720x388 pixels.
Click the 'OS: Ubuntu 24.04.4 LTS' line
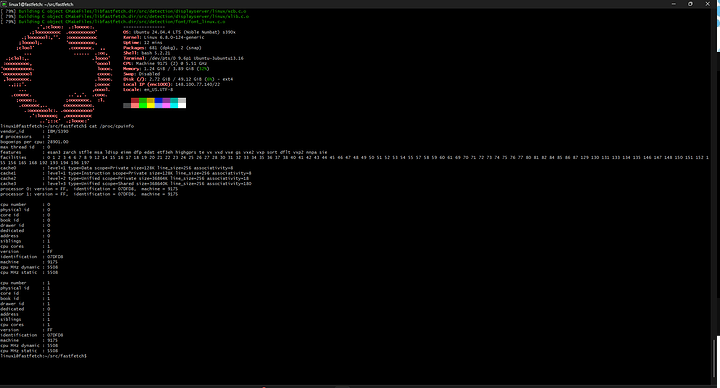coord(179,32)
